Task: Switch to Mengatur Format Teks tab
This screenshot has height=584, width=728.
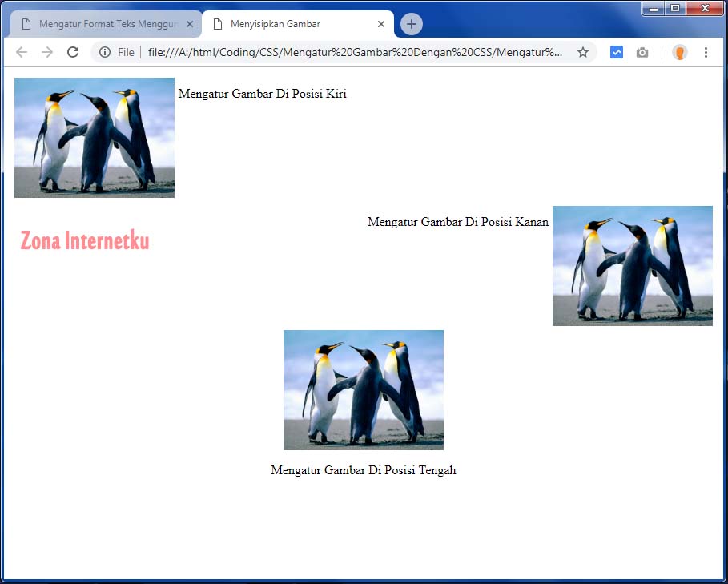Action: [x=106, y=24]
